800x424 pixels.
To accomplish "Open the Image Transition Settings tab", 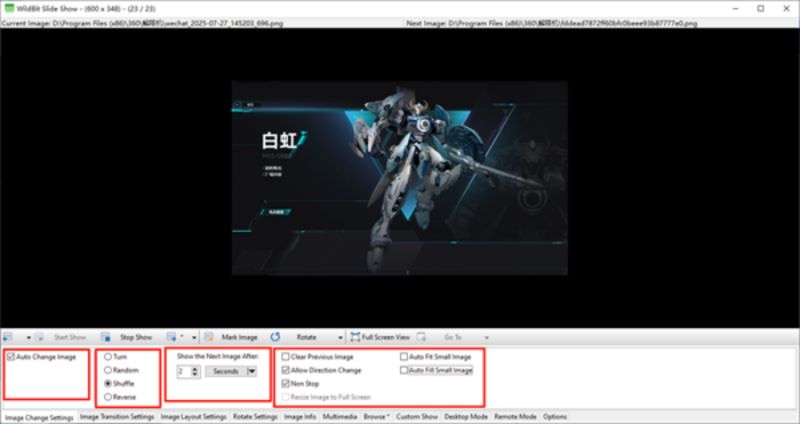I will 117,417.
